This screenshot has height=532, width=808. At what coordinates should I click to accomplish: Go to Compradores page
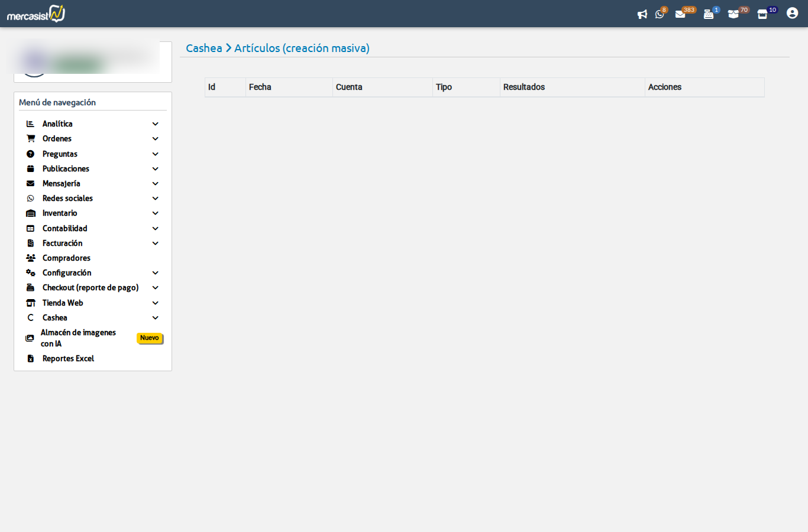pos(66,258)
